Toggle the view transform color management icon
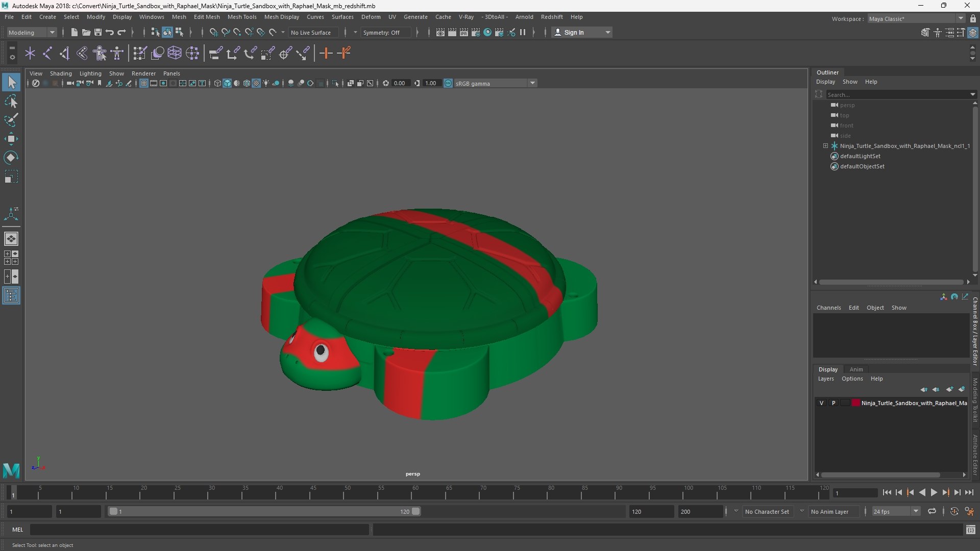The width and height of the screenshot is (980, 551). point(448,83)
